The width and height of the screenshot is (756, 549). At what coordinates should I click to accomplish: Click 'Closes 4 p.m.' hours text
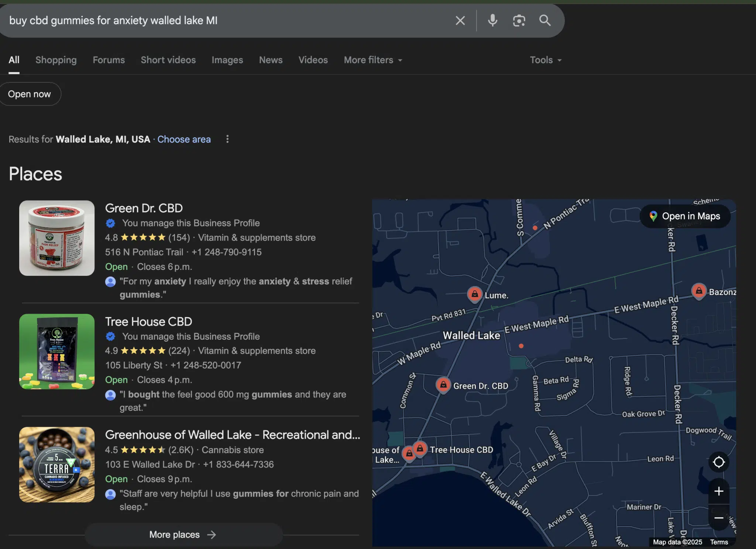pyautogui.click(x=165, y=380)
